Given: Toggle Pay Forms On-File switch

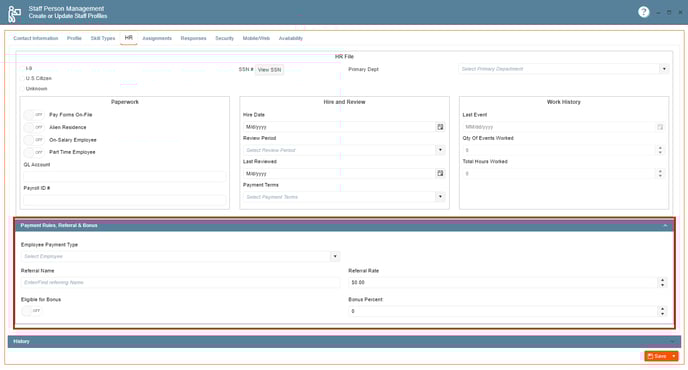Looking at the screenshot, I should click(x=34, y=115).
